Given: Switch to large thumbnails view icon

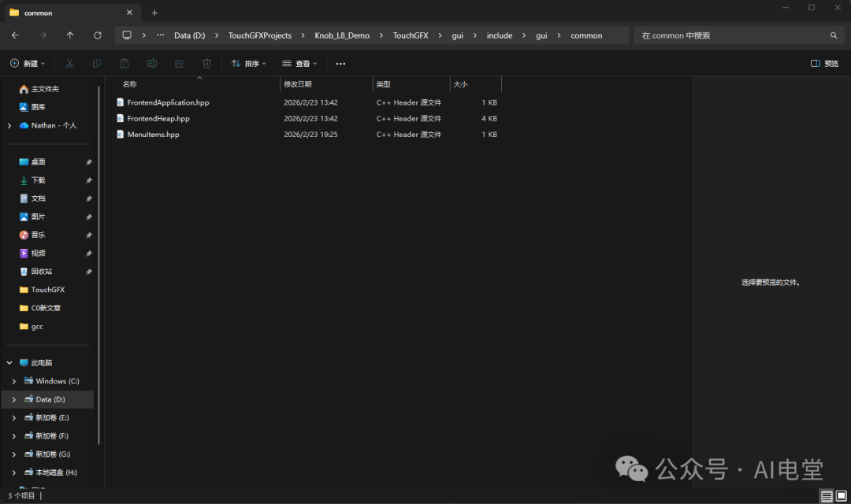Looking at the screenshot, I should [841, 496].
